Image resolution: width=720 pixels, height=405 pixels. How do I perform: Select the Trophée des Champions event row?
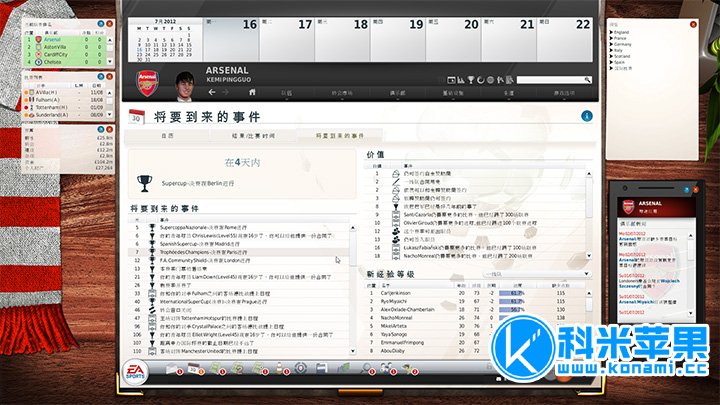click(239, 252)
